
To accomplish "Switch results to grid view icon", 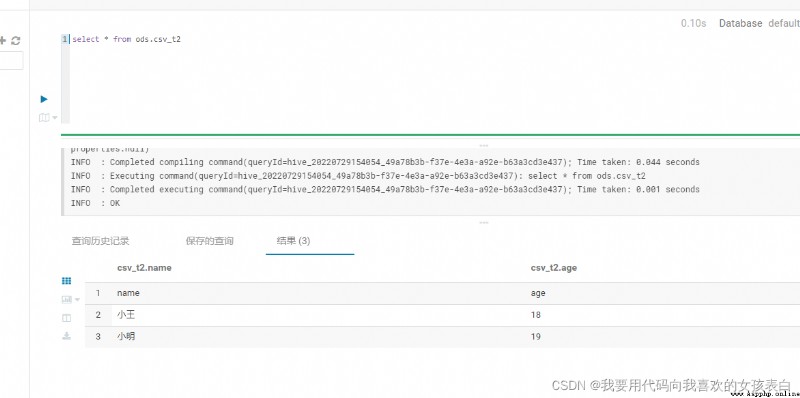I will click(x=66, y=281).
